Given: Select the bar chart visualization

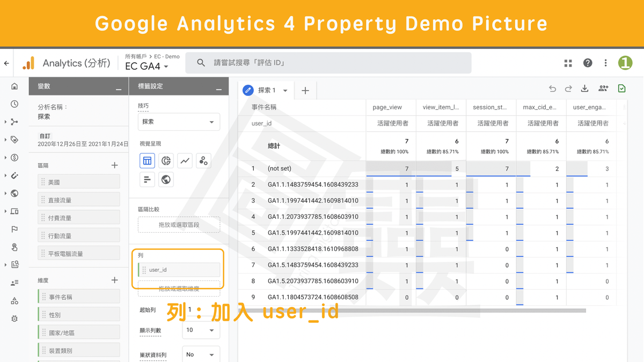Looking at the screenshot, I should 147,179.
